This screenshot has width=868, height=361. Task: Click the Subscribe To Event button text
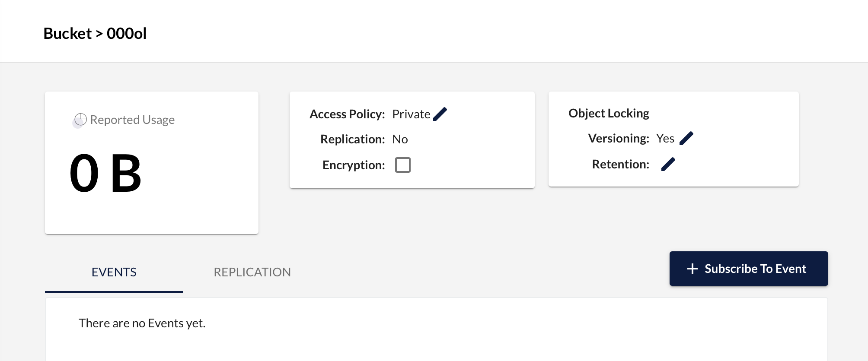click(x=755, y=269)
